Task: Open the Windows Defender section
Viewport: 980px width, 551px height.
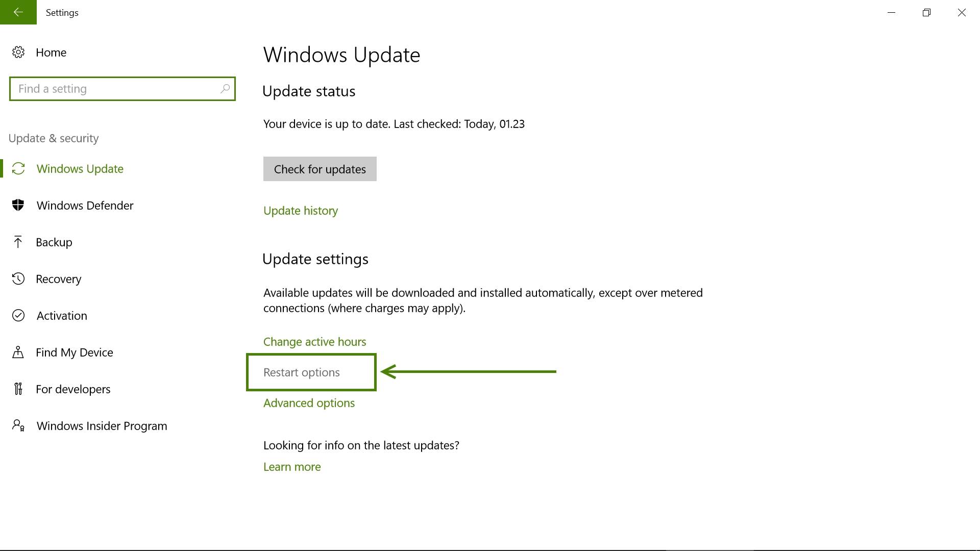Action: coord(85,206)
